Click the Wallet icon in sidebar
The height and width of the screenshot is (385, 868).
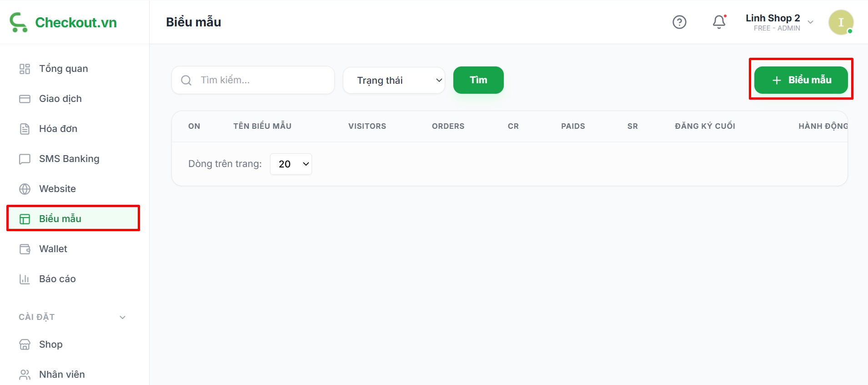(x=25, y=249)
